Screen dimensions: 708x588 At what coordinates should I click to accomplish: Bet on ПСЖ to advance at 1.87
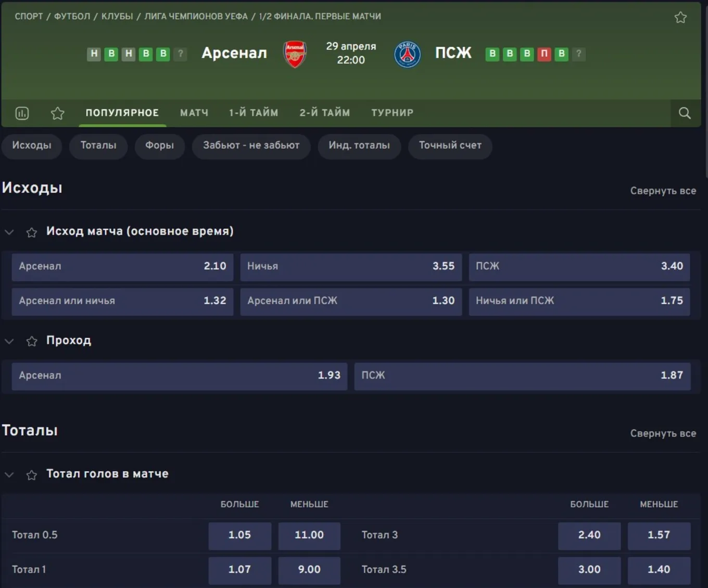coord(523,376)
